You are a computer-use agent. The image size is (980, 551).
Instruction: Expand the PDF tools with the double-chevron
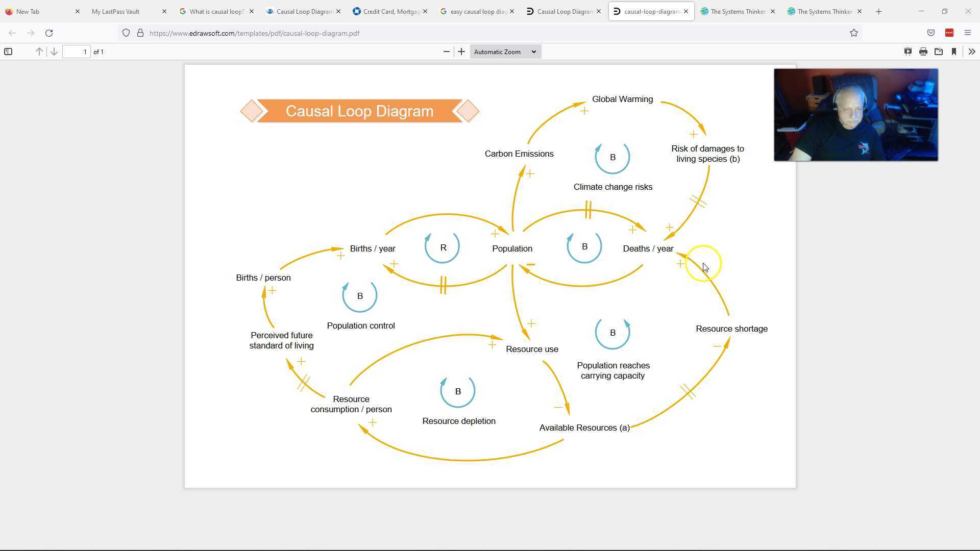[972, 52]
